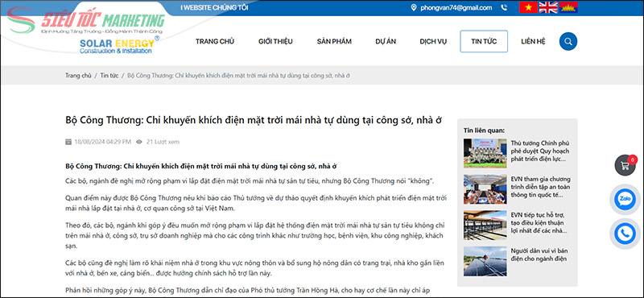Viewport: 644px width, 298px height.
Task: Click the paragraph starting 'Các bộ cũng đề nghị'
Action: pyautogui.click(x=254, y=268)
